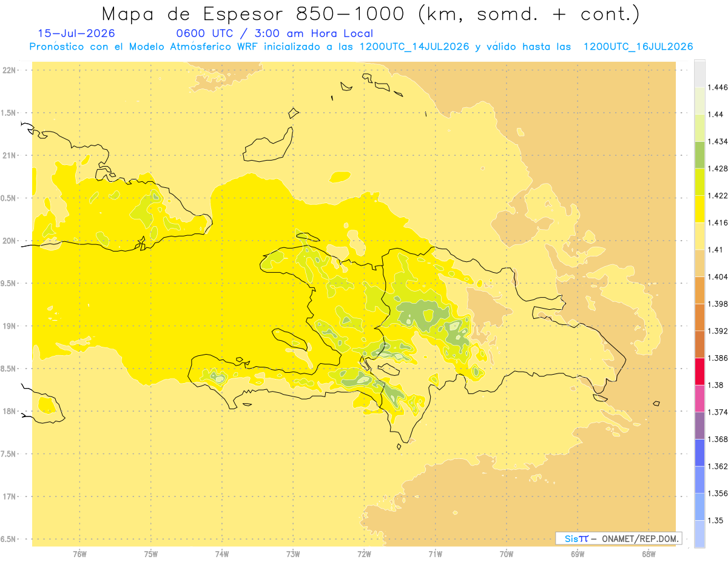Click the '18N' latitude label
This screenshot has width=728, height=562.
click(x=10, y=411)
